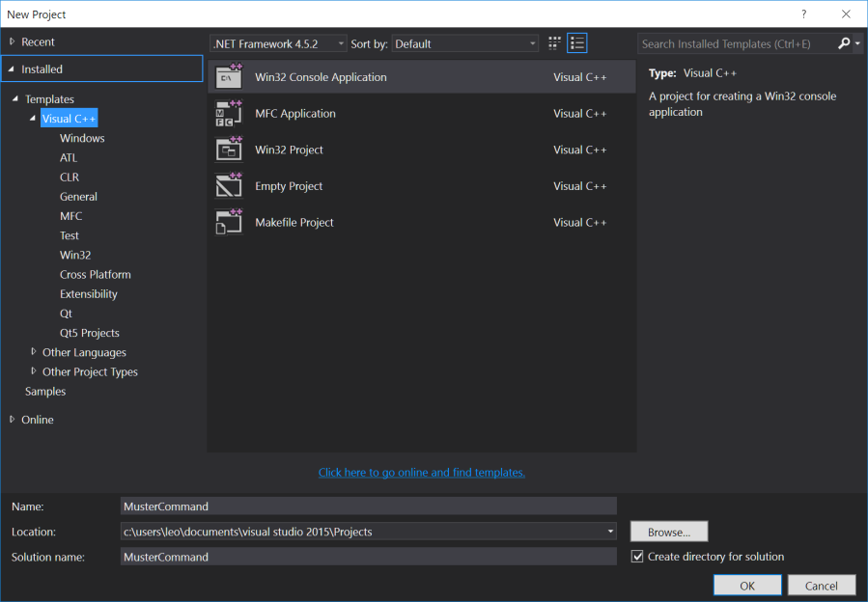This screenshot has height=602, width=868.
Task: Select the ATL template category
Action: pyautogui.click(x=69, y=157)
